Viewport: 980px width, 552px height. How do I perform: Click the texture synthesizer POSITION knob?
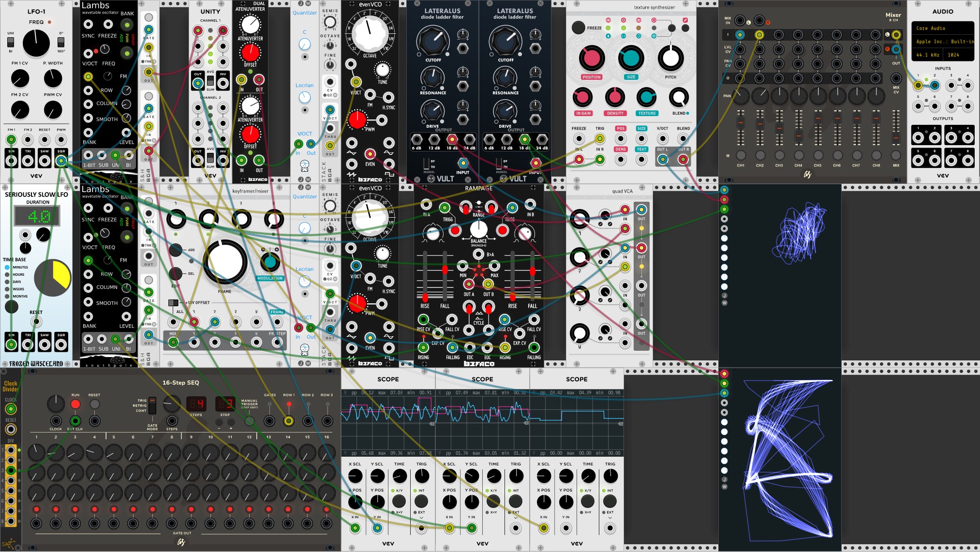click(x=592, y=59)
